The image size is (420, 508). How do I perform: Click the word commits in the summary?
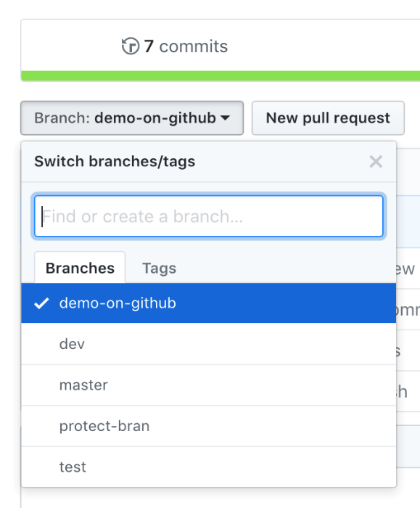(194, 46)
